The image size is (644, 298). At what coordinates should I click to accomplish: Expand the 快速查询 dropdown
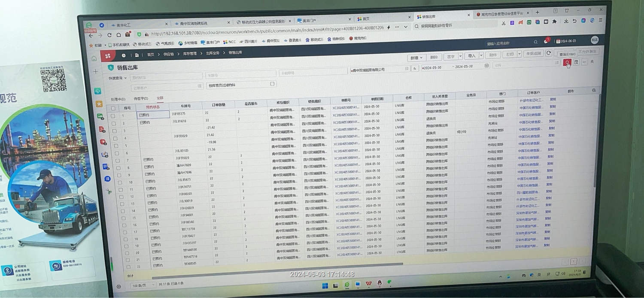[x=118, y=78]
